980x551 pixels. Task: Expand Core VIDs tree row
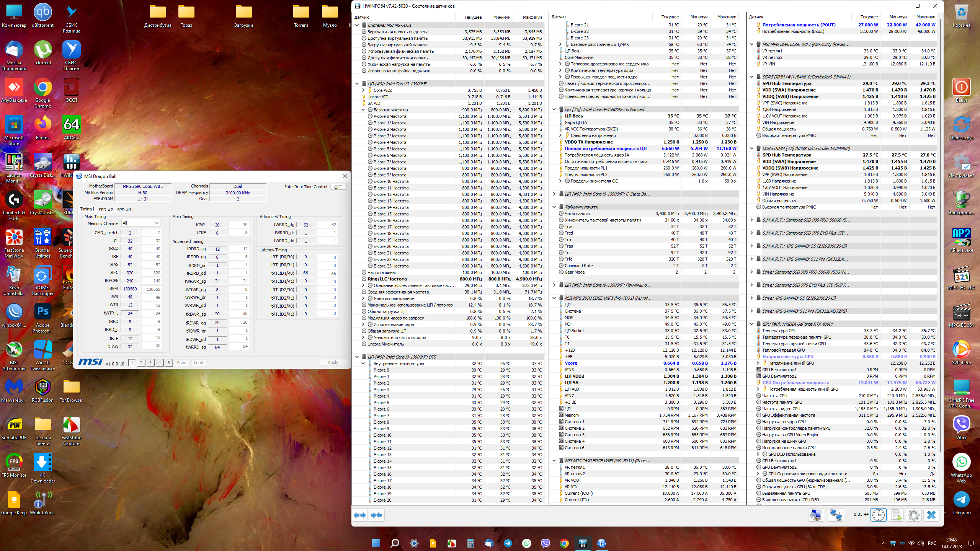(363, 90)
